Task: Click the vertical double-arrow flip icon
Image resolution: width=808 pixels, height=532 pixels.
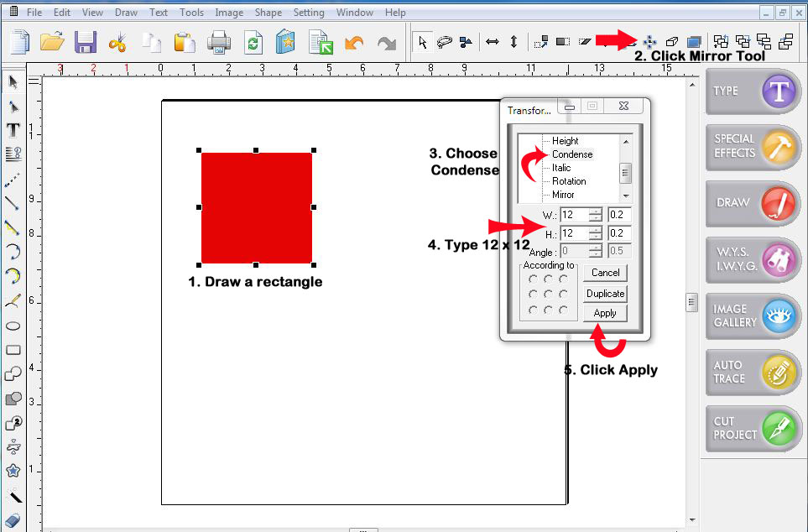Action: click(x=513, y=41)
